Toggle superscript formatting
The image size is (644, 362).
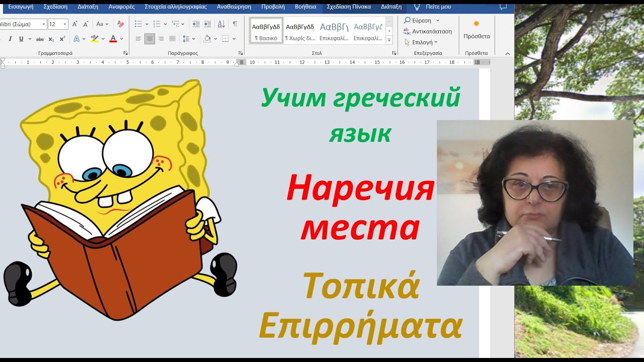click(x=62, y=39)
